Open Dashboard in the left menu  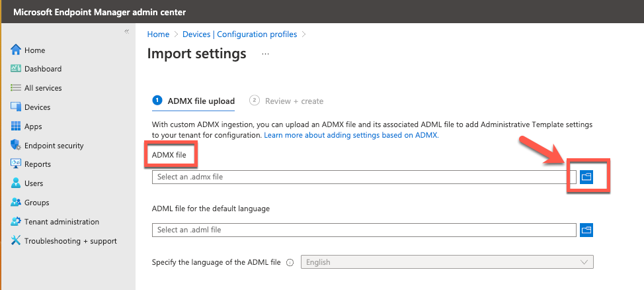click(x=43, y=69)
